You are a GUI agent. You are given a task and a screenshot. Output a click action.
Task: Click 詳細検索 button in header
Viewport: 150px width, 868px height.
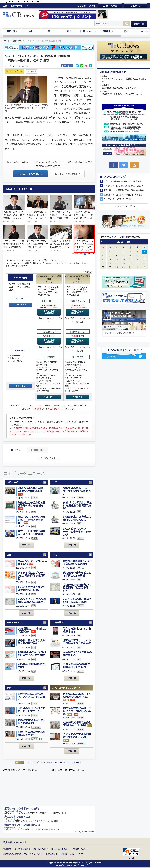139,24
